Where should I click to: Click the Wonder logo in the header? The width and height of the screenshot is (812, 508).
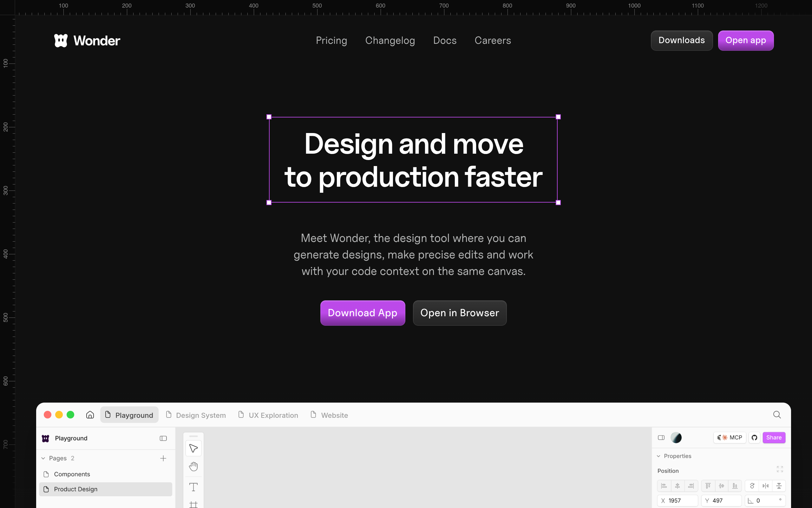(87, 41)
